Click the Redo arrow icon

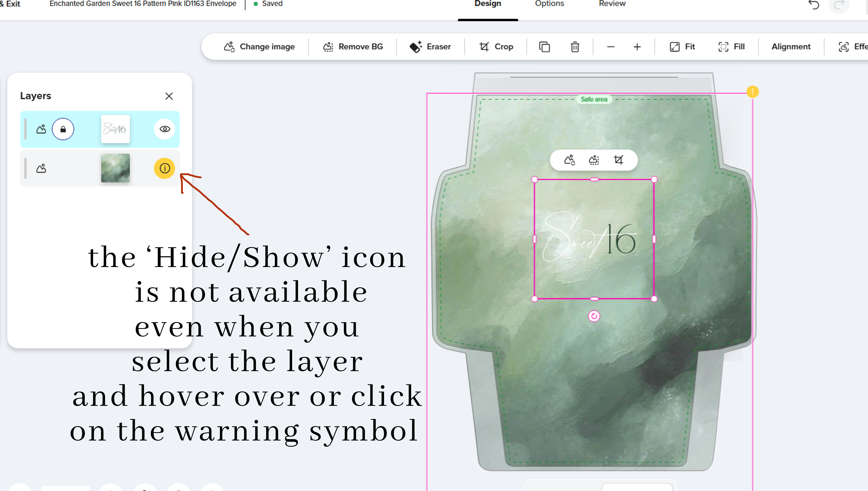coord(839,5)
